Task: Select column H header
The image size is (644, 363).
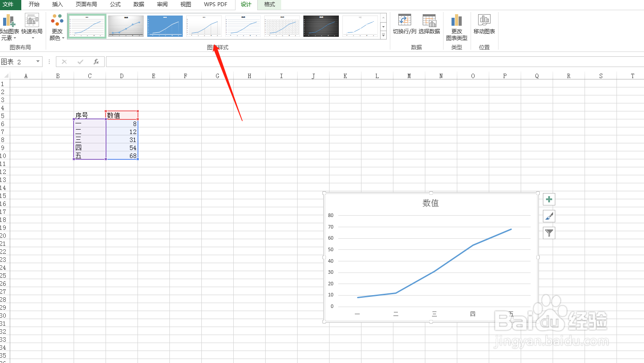Action: point(249,76)
